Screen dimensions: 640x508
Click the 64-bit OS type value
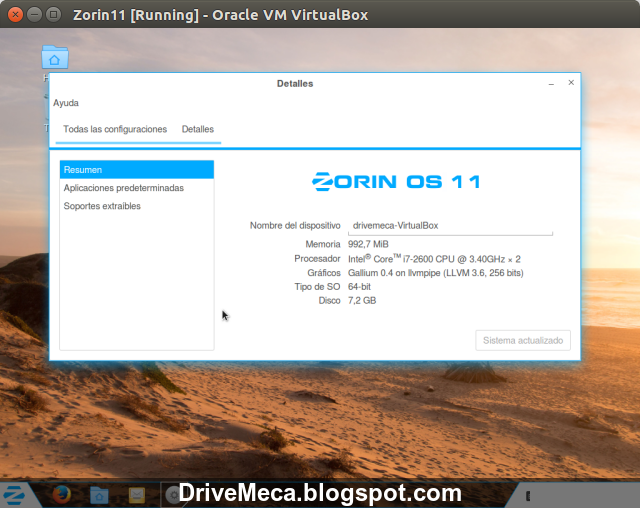click(359, 286)
